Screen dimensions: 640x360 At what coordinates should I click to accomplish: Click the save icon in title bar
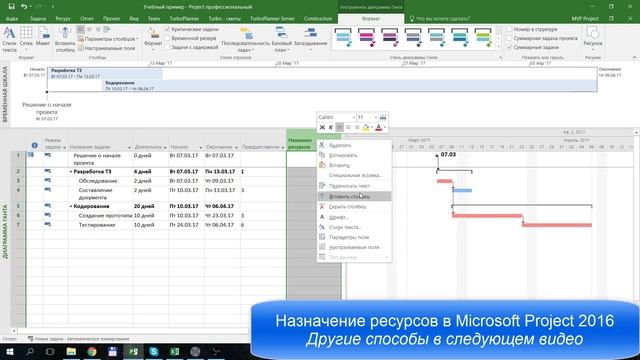pyautogui.click(x=11, y=7)
